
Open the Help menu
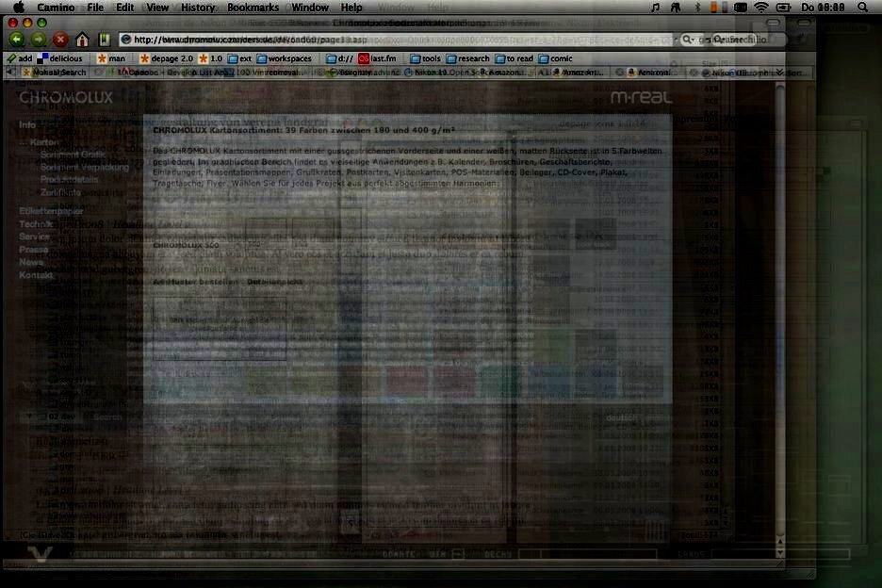[x=351, y=8]
